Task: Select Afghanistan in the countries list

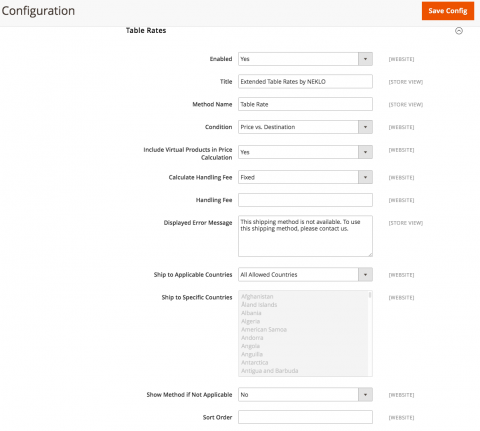Action: point(257,296)
